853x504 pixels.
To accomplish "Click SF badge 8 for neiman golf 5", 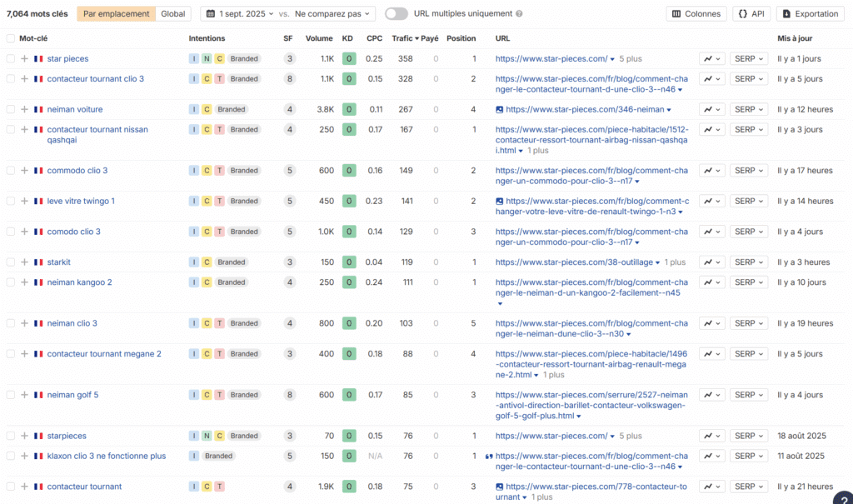I will (x=289, y=395).
